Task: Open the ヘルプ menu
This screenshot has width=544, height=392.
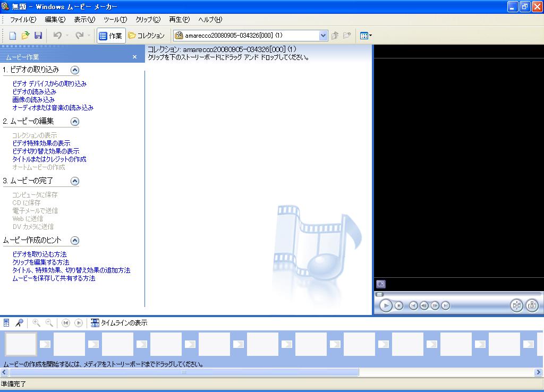Action: pyautogui.click(x=210, y=20)
